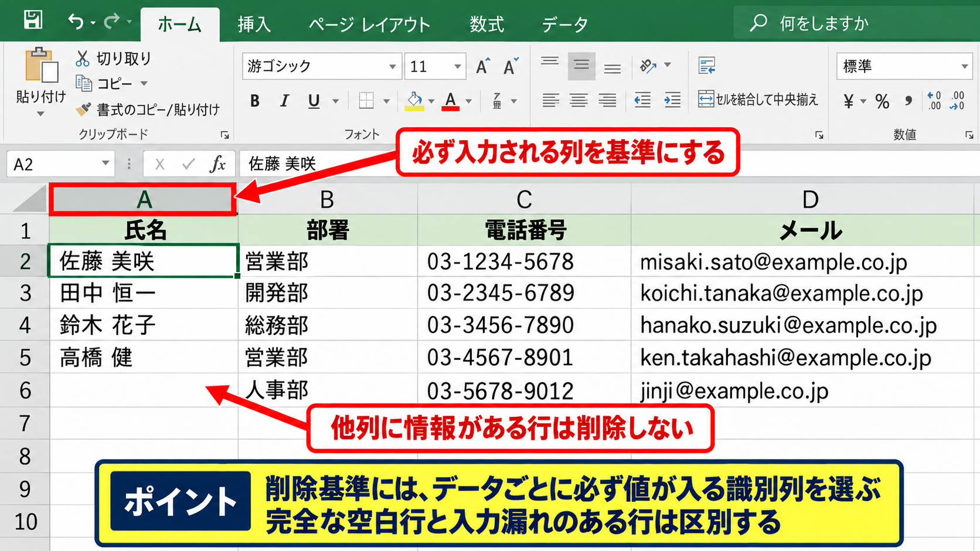Open the クリップボード dialog launcher

[x=224, y=135]
